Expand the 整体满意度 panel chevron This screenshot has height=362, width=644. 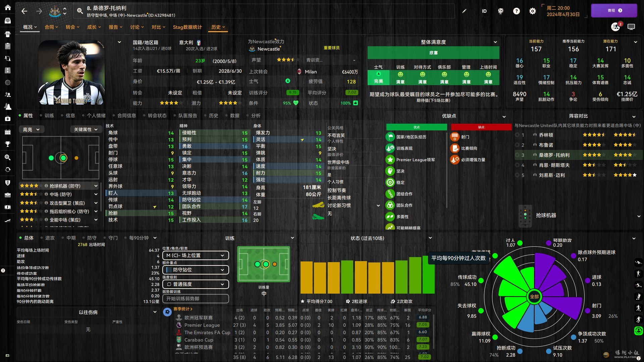495,42
